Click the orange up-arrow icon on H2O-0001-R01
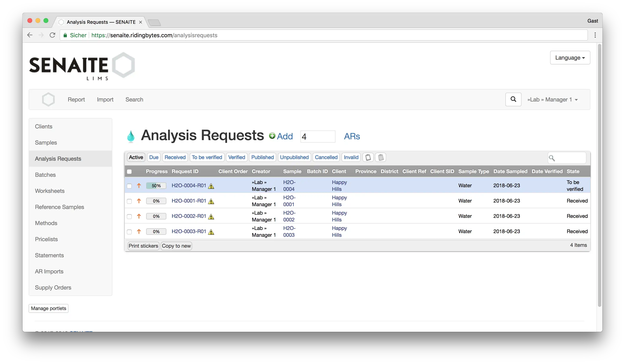The height and width of the screenshot is (364, 625). pos(139,201)
